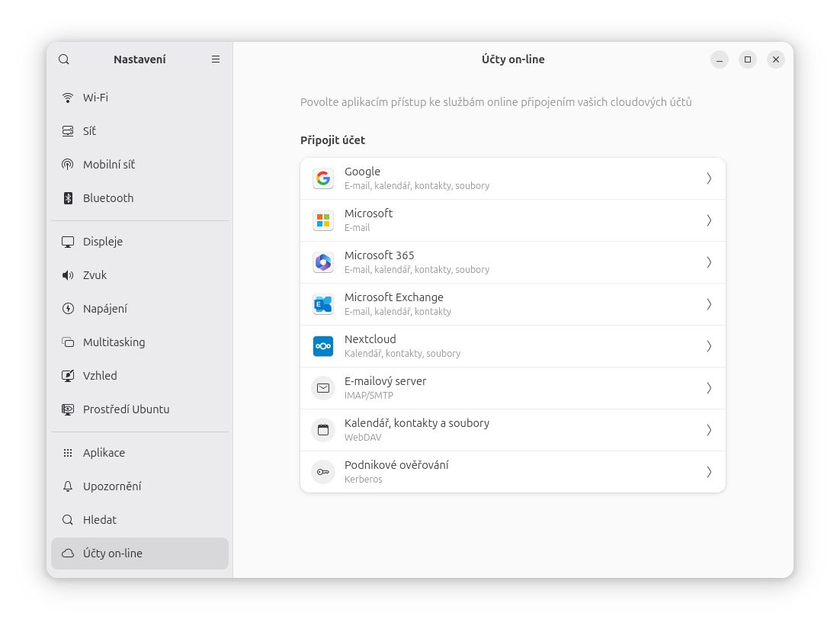Click the Napájení label

click(x=105, y=309)
